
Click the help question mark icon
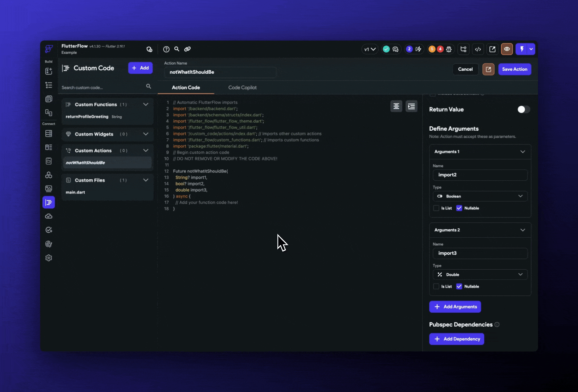coord(166,49)
